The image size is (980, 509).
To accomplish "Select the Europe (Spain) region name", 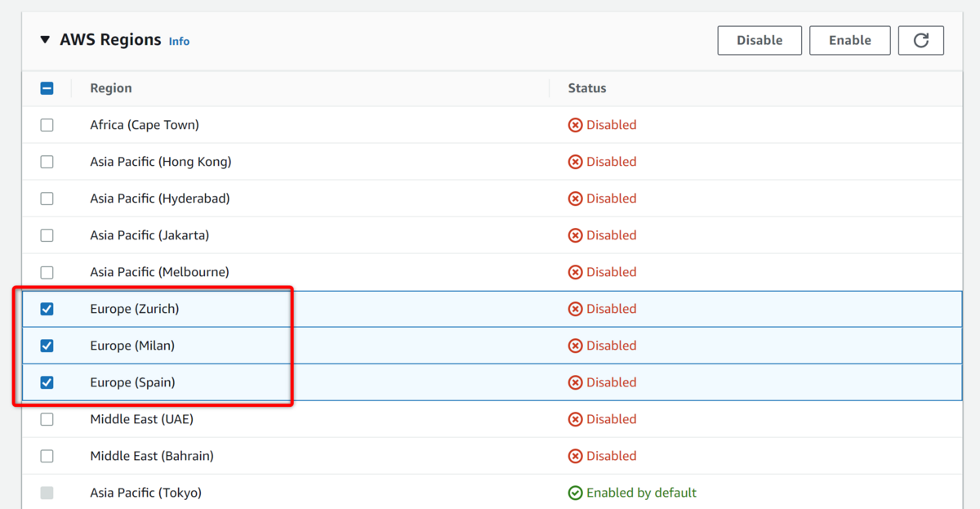I will 132,382.
